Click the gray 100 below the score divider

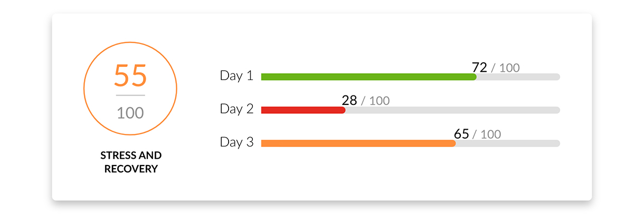coord(130,112)
